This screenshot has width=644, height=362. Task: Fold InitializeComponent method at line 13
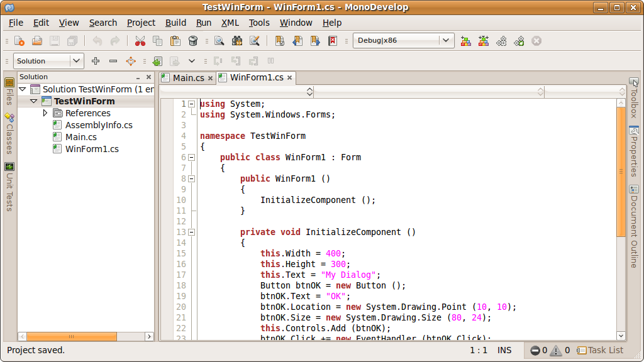click(191, 232)
